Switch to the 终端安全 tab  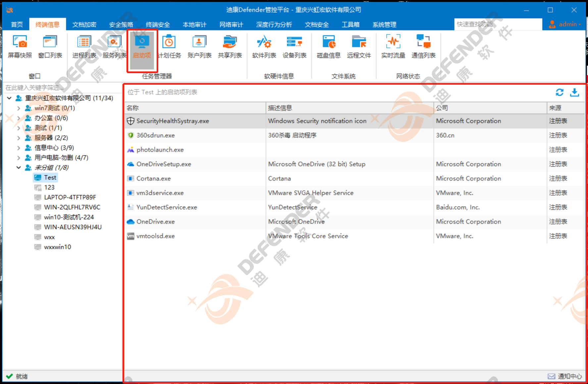158,24
